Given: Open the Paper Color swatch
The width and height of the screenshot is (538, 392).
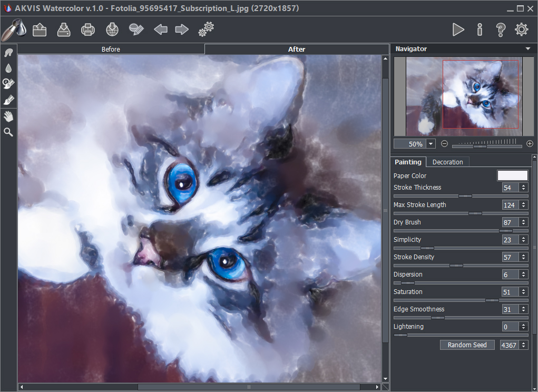Looking at the screenshot, I should (512, 175).
